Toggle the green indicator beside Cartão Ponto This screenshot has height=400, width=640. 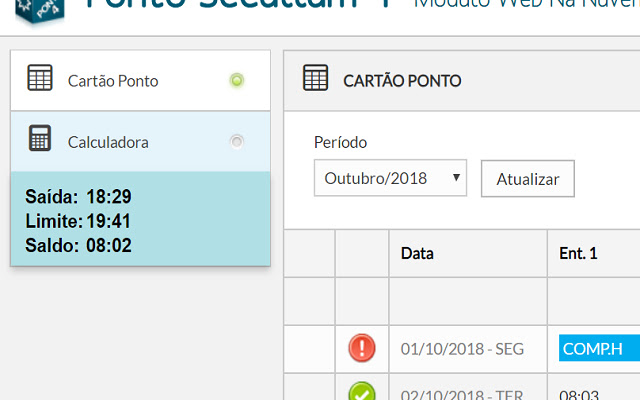(237, 80)
